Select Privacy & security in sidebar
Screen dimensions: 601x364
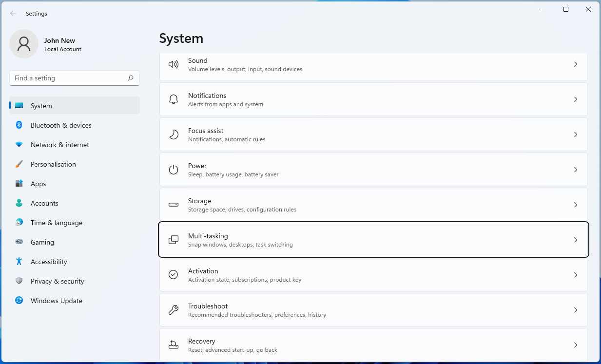pos(57,281)
